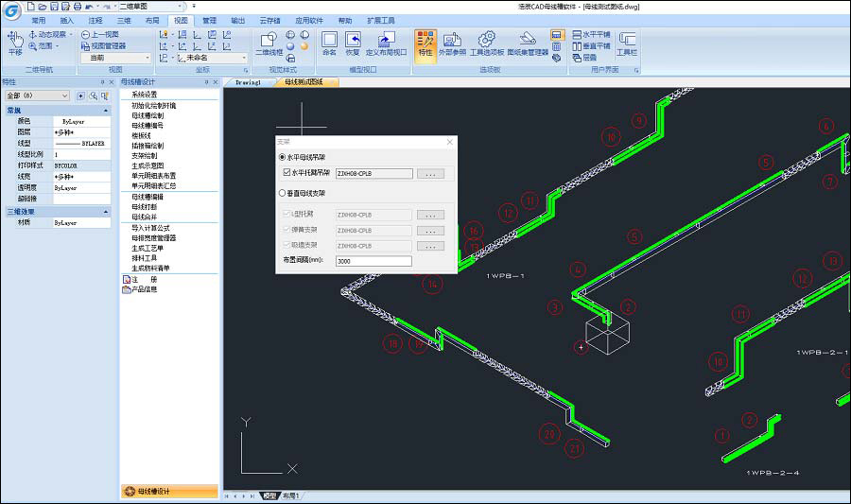
Task: Collapse the 三维效果 properties section
Action: coord(106,212)
